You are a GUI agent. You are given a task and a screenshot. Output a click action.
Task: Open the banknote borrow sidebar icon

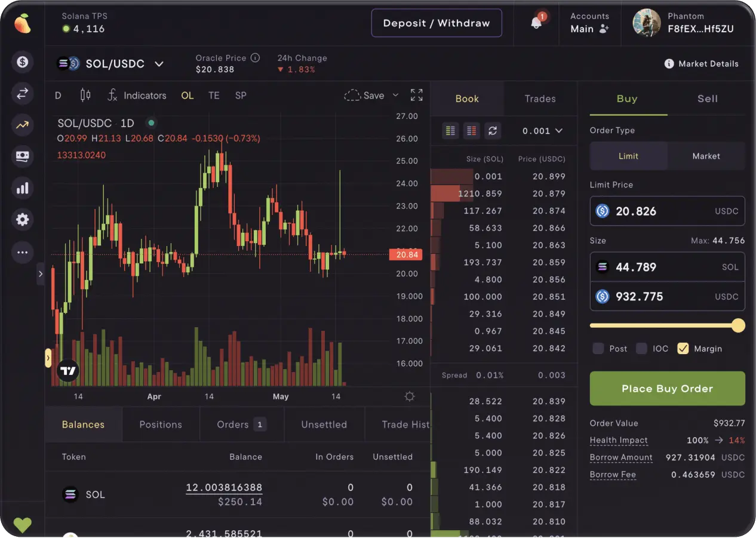23,156
